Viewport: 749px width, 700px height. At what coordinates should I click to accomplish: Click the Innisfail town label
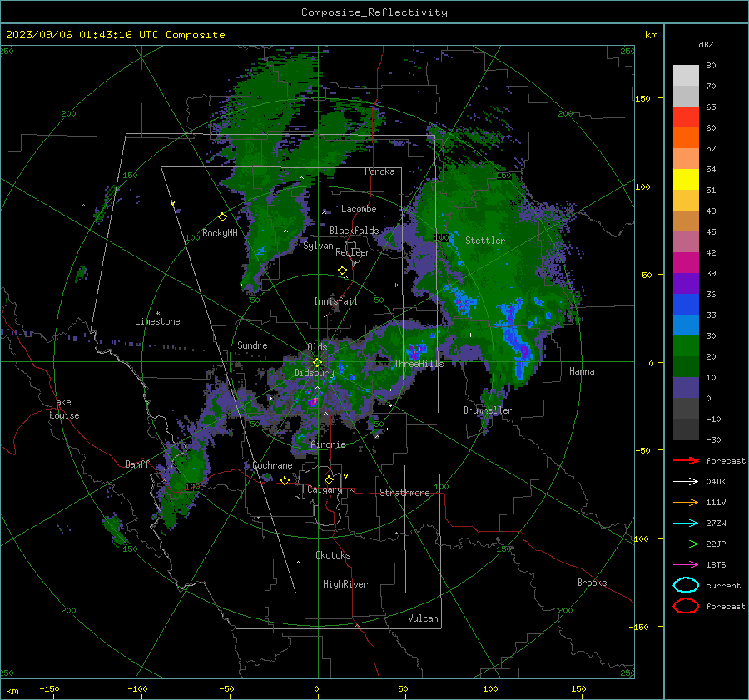(335, 301)
